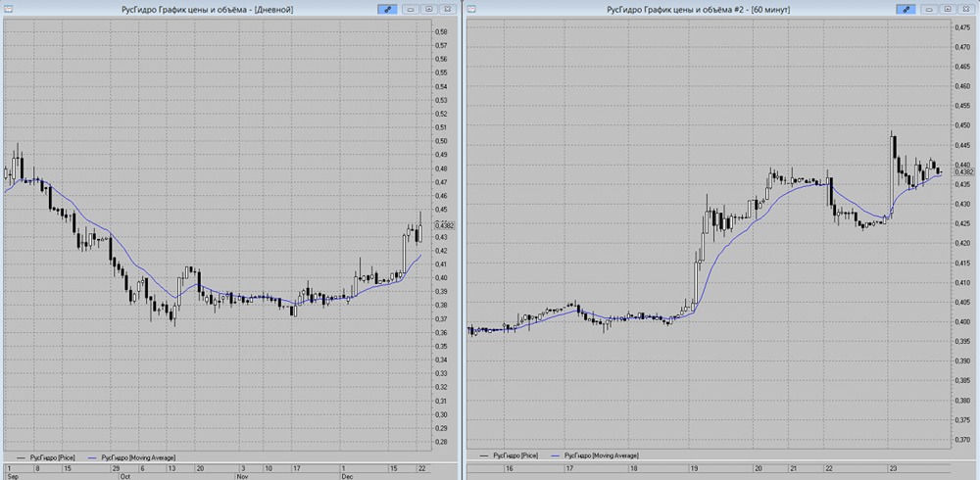Viewport: 980px width, 480px height.
Task: Maximize the 60 минут chart window
Action: 948,10
